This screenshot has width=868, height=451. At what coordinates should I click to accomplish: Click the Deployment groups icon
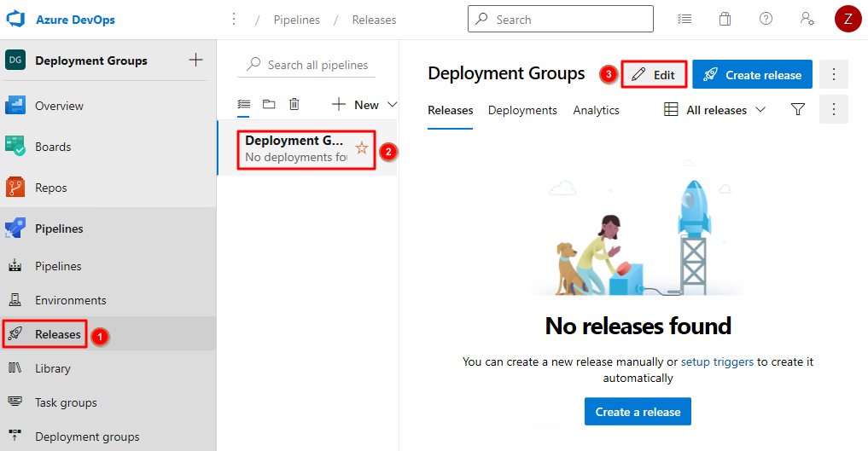[15, 436]
